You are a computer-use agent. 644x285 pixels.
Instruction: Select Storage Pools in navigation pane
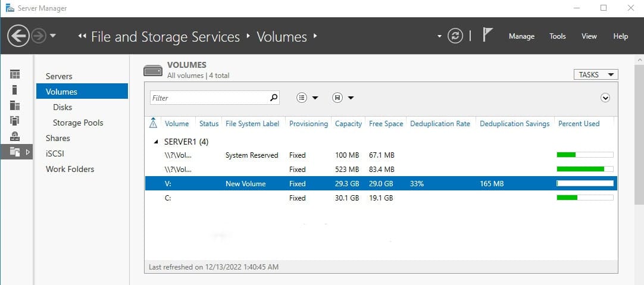78,123
